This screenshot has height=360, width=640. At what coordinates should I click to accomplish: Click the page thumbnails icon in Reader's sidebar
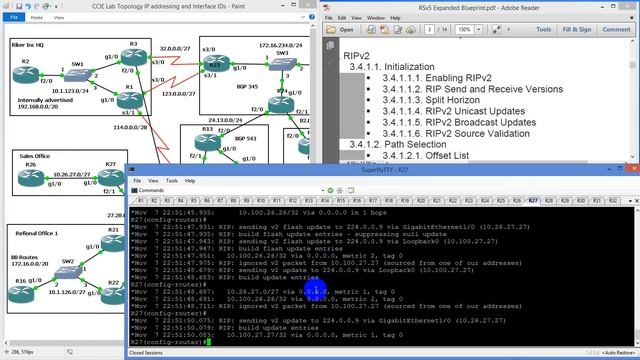[x=330, y=45]
